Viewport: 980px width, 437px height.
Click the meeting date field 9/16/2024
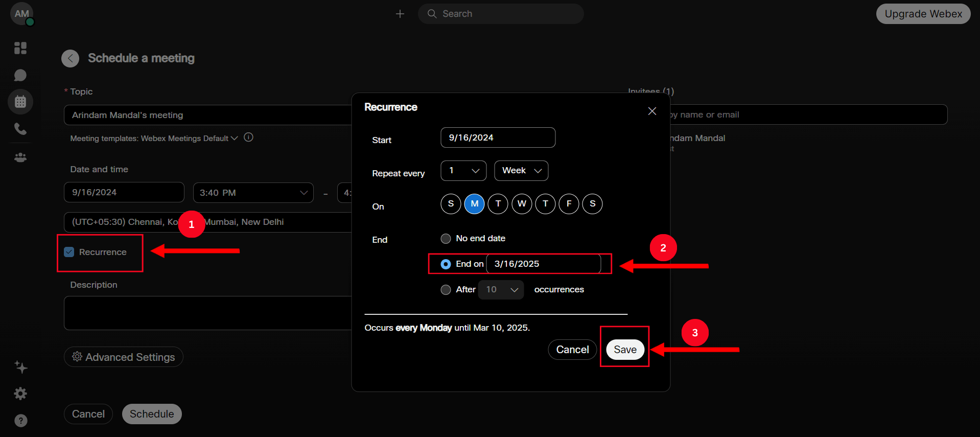pos(124,192)
